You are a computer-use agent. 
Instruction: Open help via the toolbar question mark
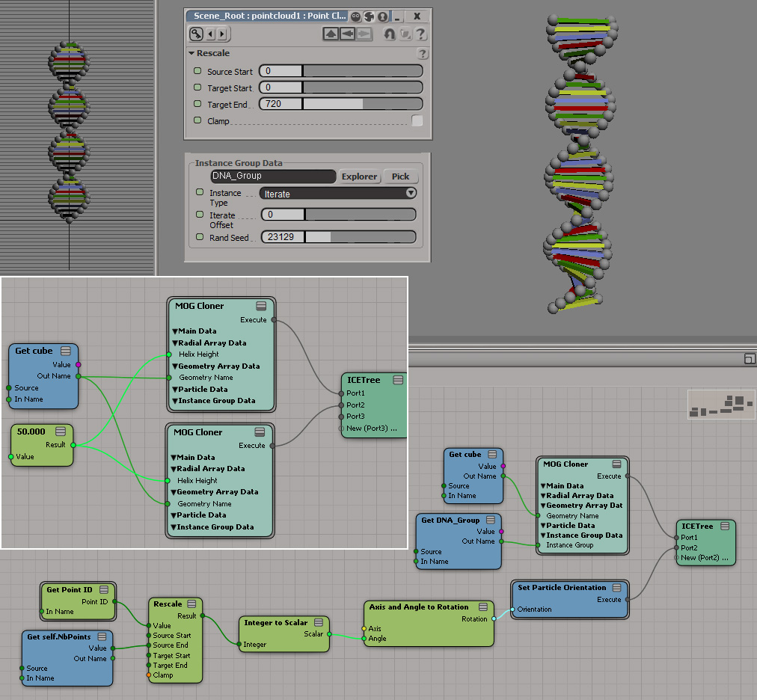tap(420, 34)
